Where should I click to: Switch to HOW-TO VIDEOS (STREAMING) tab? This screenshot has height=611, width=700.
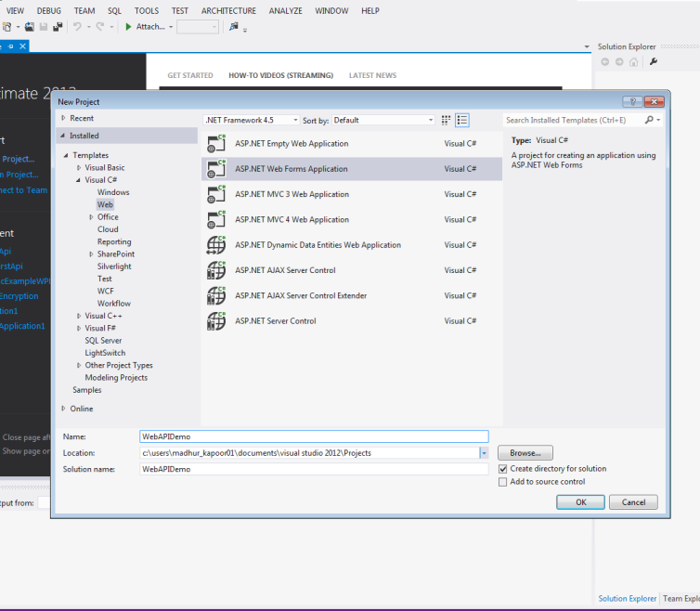coord(280,75)
